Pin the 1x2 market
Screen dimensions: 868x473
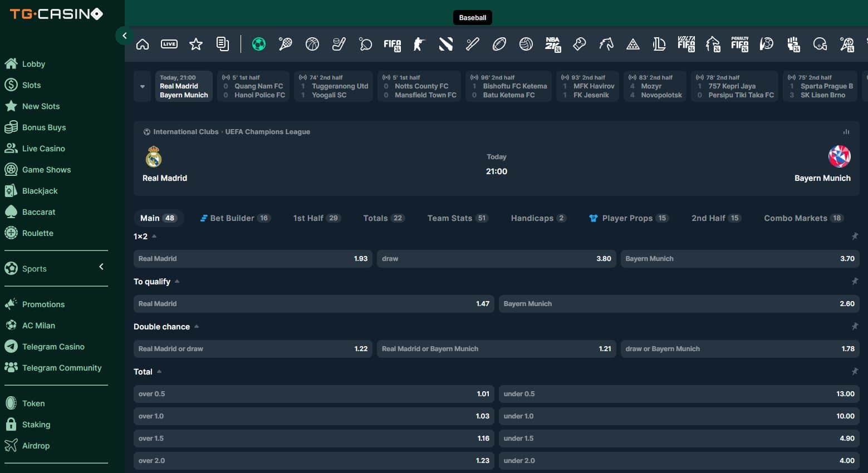click(x=855, y=237)
